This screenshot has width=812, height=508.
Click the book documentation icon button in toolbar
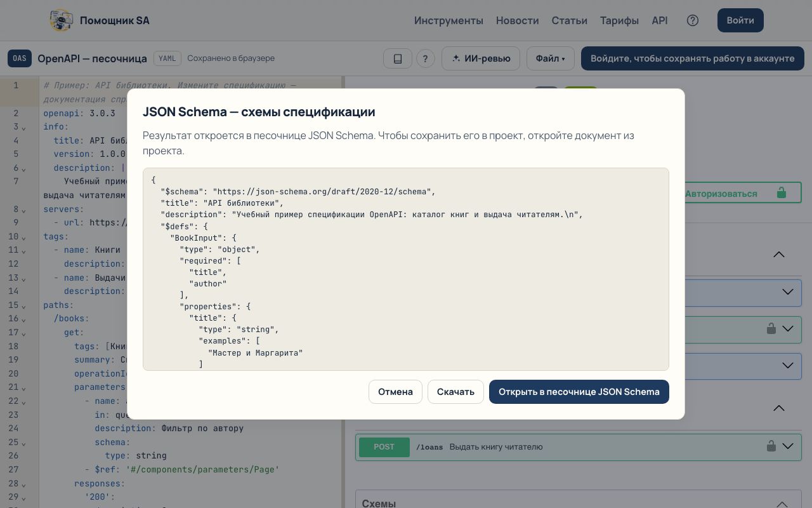[x=398, y=58]
